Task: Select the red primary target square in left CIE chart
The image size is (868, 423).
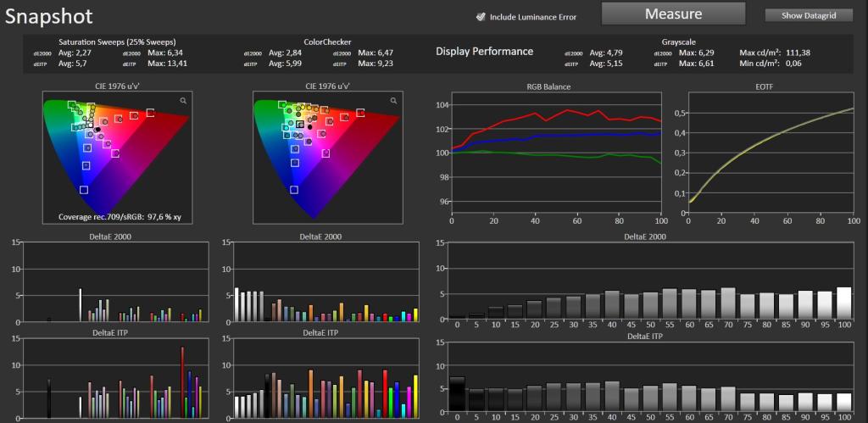Action: [x=150, y=113]
